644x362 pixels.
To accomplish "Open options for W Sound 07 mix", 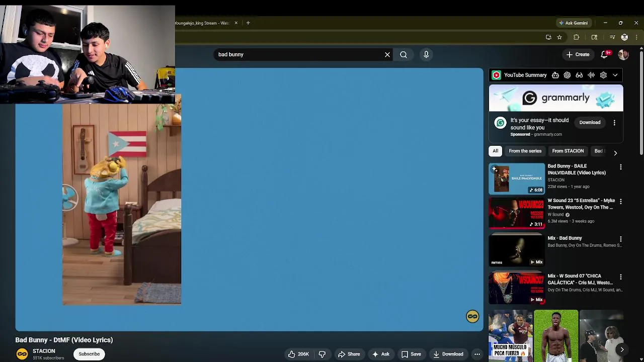I will click(620, 277).
